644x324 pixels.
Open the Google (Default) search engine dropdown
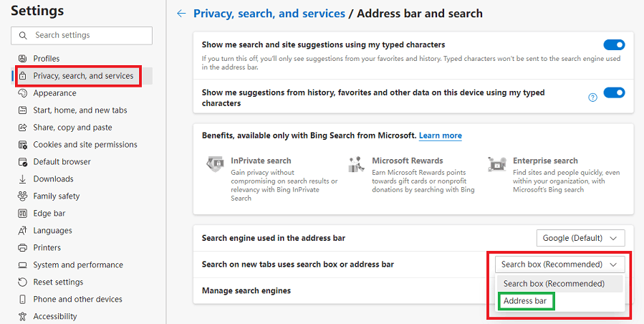(x=580, y=238)
